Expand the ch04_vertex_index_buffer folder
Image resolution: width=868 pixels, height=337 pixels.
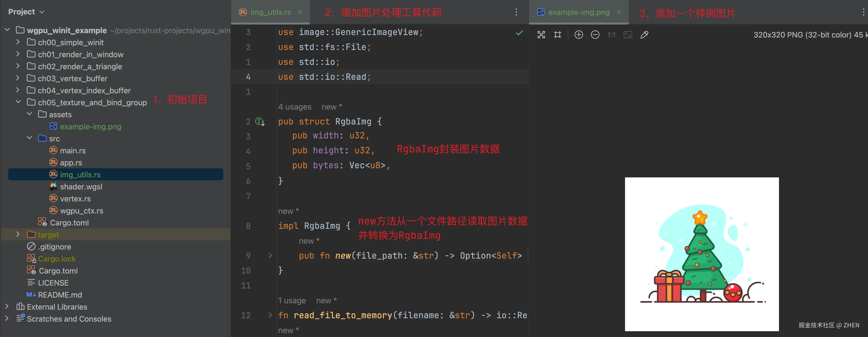pos(18,90)
